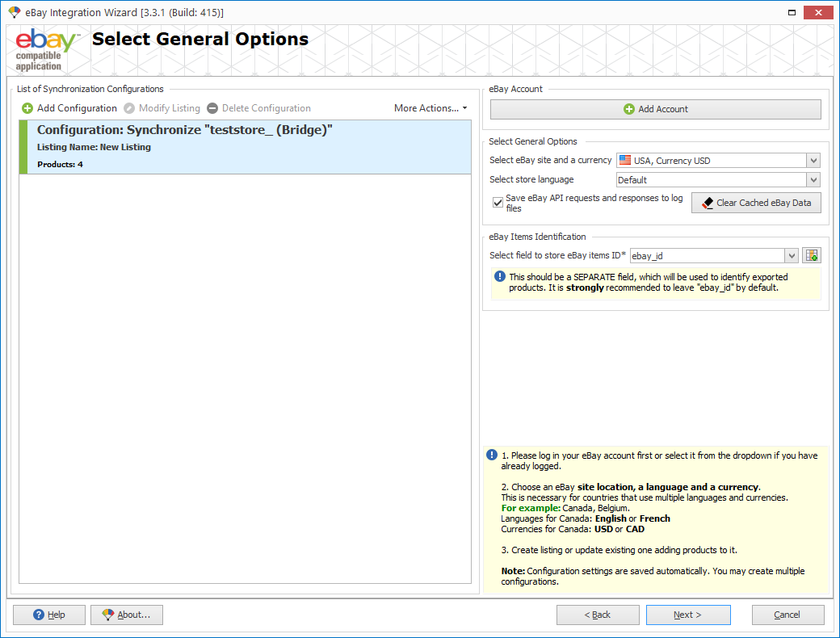The image size is (840, 638).
Task: Click the Listing Name: New Listing text
Action: click(x=94, y=147)
